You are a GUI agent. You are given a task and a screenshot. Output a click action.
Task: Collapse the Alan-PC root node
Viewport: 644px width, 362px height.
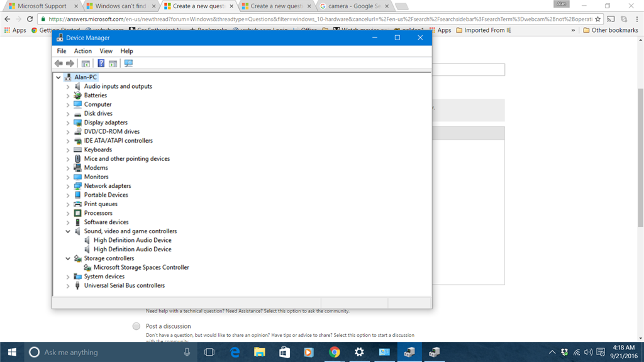pos(58,77)
